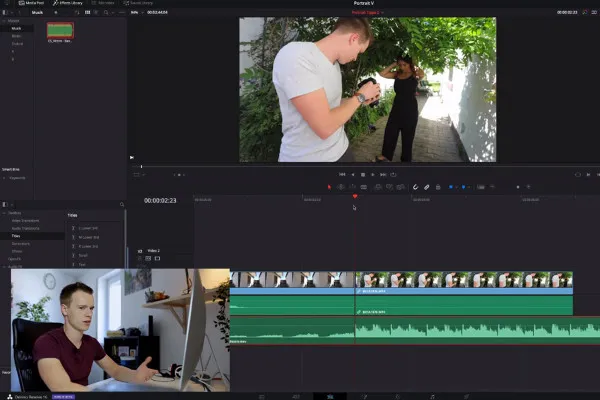Expand the Audio FX category
The width and height of the screenshot is (600, 400).
tap(4, 266)
